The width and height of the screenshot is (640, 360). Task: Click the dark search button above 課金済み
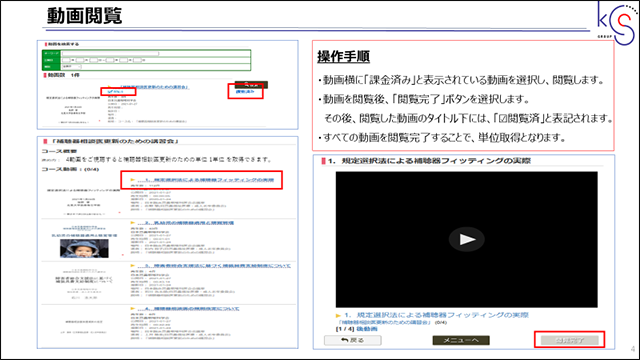tap(251, 85)
